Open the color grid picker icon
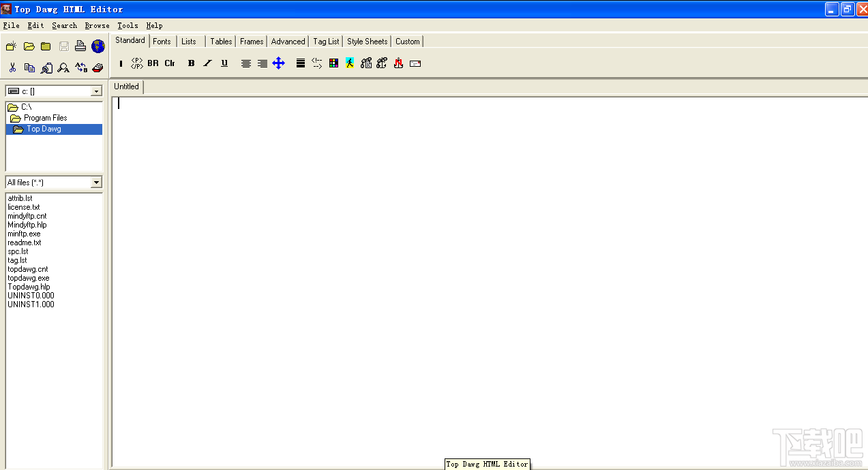Viewport: 868px width, 470px height. coord(333,63)
